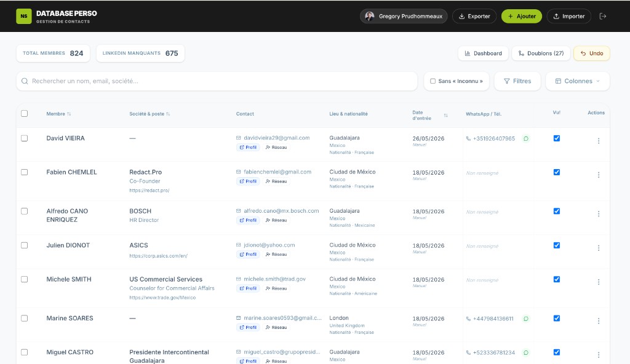Open https://corp.asics.com/en/ link
This screenshot has height=364, width=630.
(158, 256)
